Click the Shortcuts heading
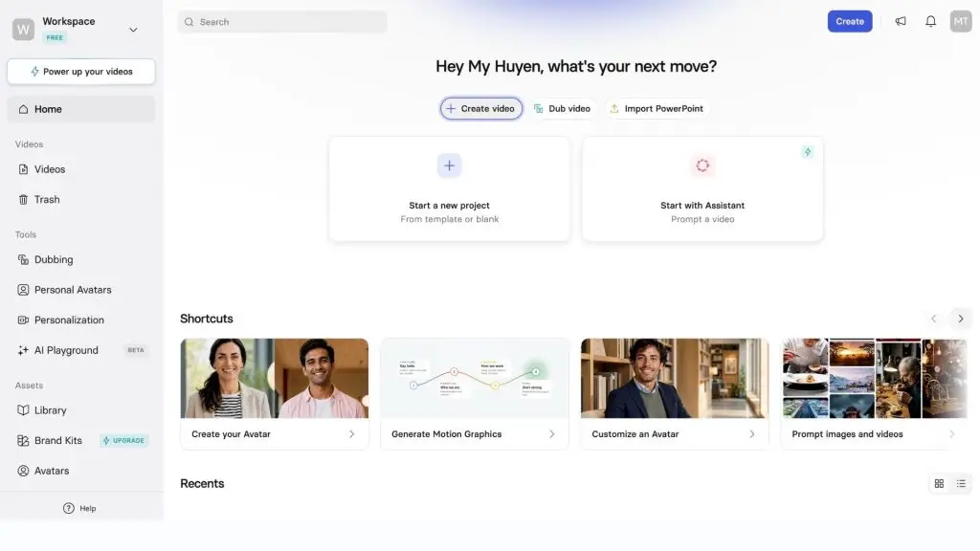Screen dimensions: 980x551 coord(207,319)
